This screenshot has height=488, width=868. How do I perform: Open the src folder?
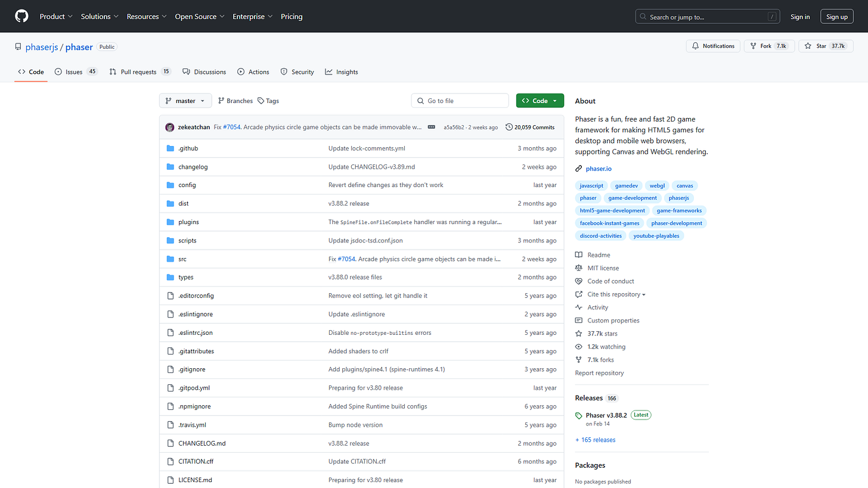[x=182, y=259]
